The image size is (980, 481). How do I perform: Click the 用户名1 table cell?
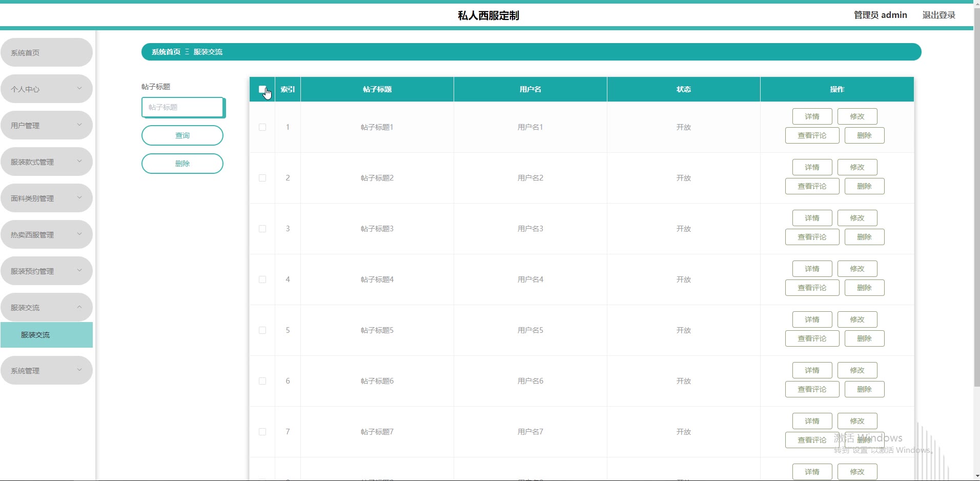pyautogui.click(x=530, y=127)
